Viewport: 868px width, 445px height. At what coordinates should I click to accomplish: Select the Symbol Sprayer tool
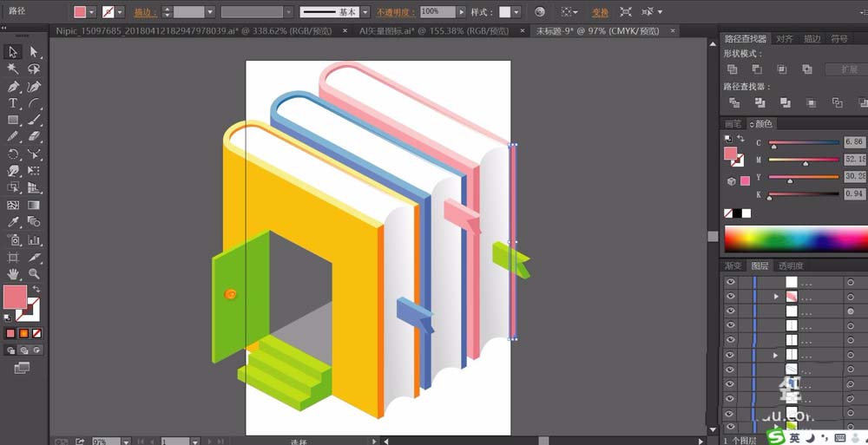13,239
